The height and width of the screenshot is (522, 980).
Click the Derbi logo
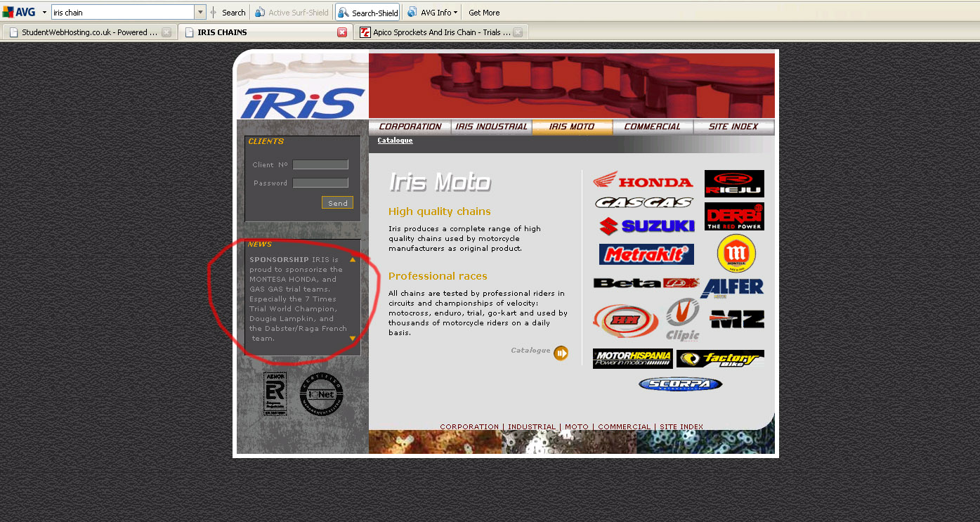[x=734, y=216]
